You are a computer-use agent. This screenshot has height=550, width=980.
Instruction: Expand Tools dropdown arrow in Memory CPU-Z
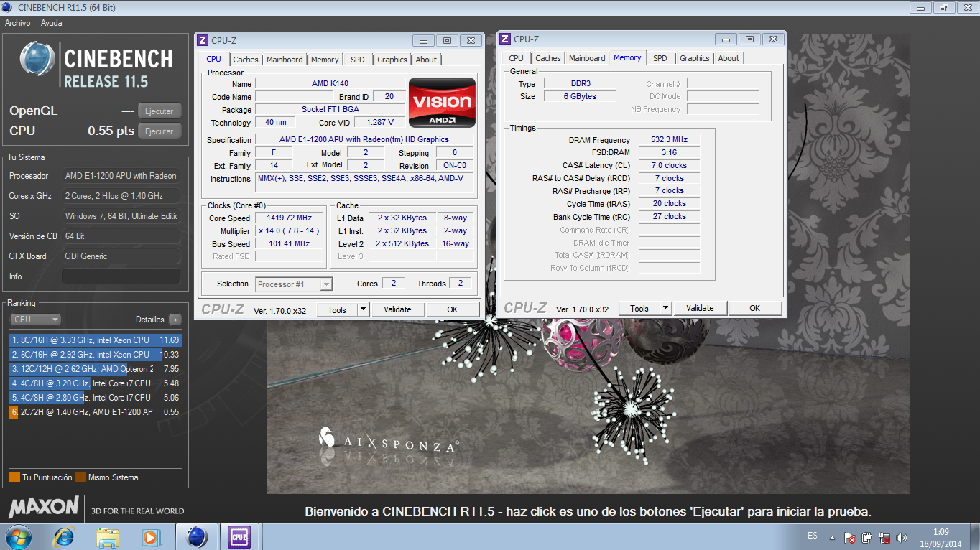click(665, 309)
